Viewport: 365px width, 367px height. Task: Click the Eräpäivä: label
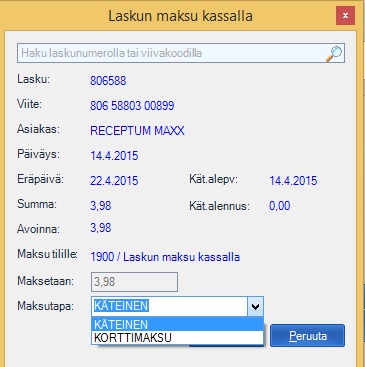[x=40, y=179]
